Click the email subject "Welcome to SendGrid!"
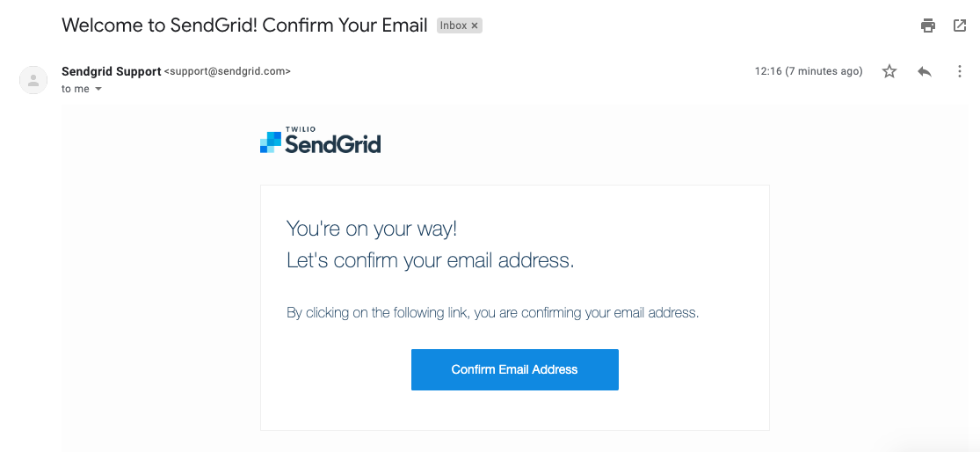Viewport: 980px width, 452px height. tap(159, 26)
